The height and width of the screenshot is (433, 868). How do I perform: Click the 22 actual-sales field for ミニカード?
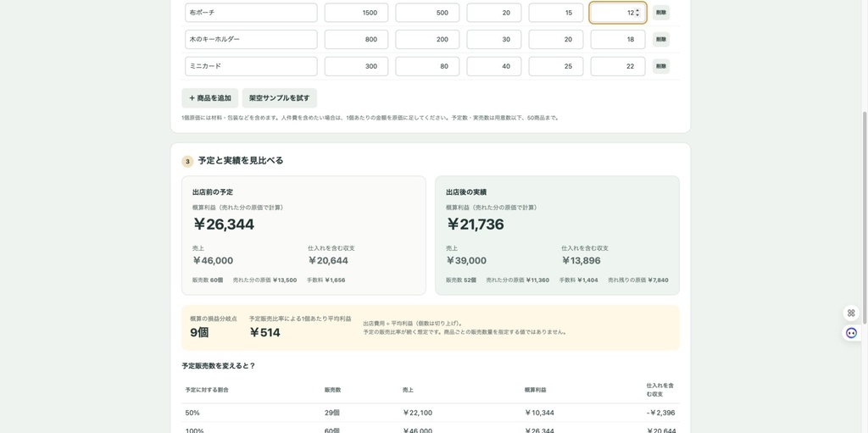click(x=618, y=66)
